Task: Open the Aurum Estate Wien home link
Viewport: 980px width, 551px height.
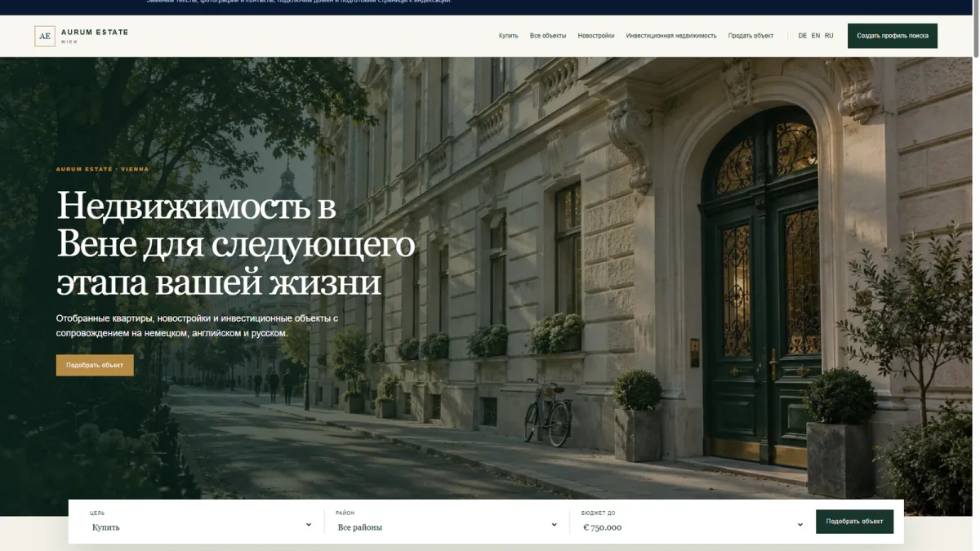Action: click(82, 36)
